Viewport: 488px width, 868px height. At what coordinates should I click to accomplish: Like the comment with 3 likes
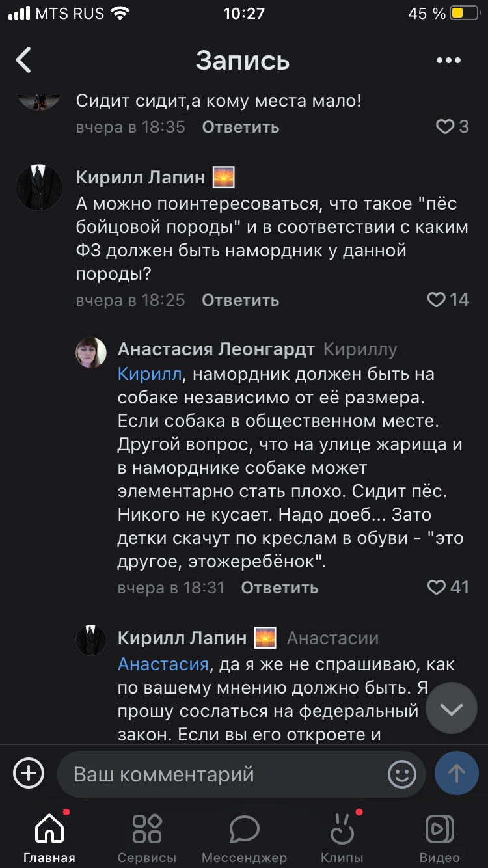[x=445, y=126]
